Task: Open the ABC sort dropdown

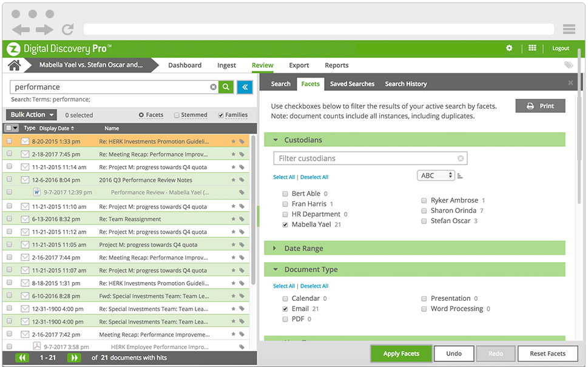Action: tap(436, 175)
